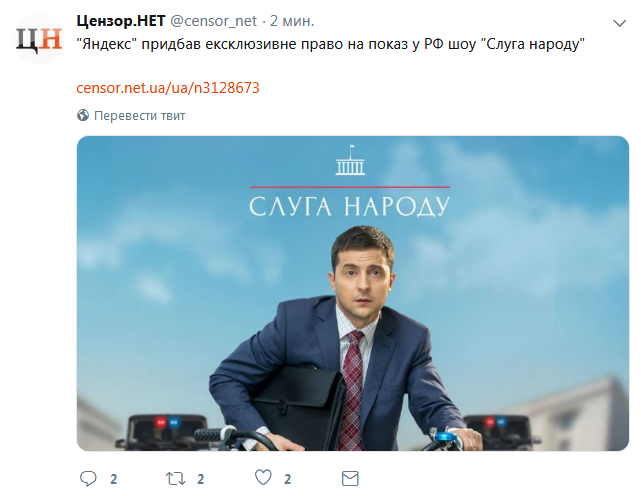This screenshot has width=641, height=496.
Task: Click the retweet count number
Action: click(x=200, y=479)
